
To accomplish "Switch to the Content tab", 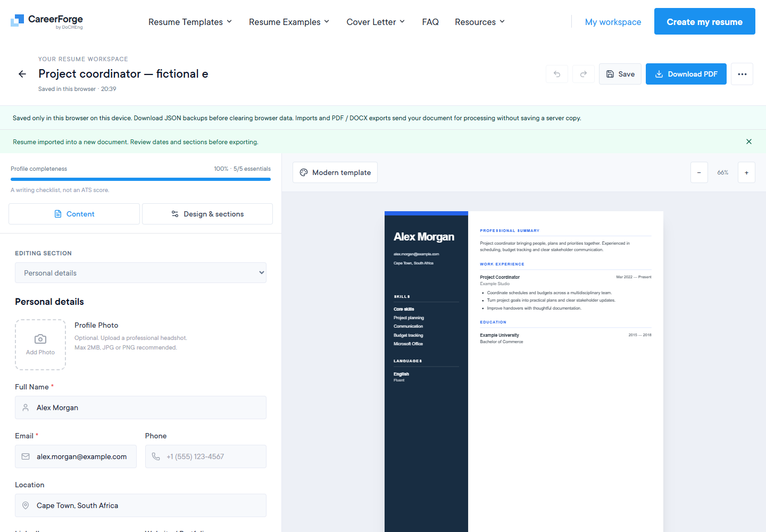I will (x=74, y=214).
